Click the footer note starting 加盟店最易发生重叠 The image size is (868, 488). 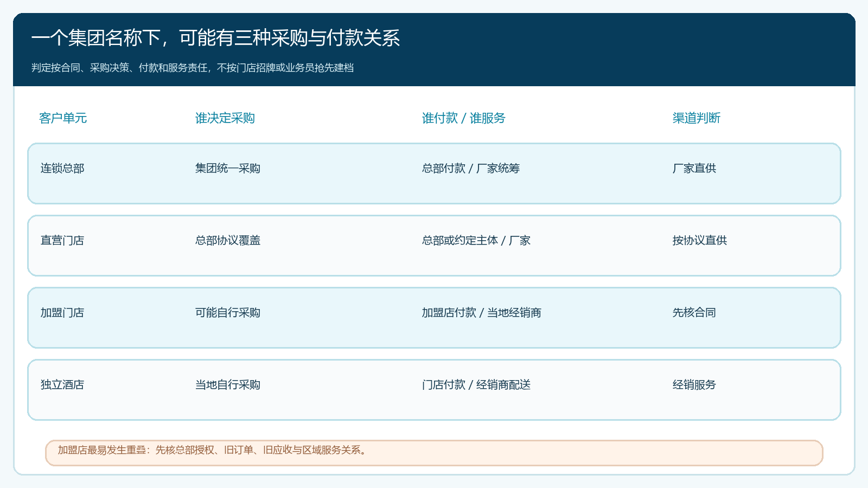point(434,453)
